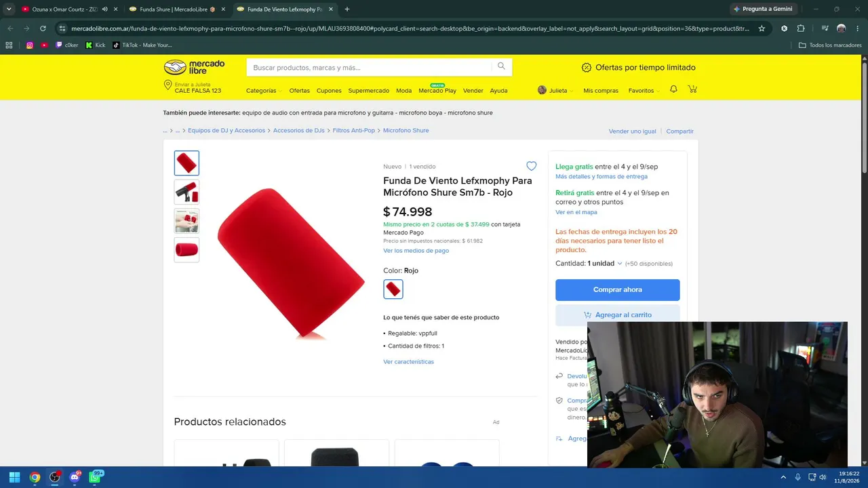Viewport: 868px width, 488px height.
Task: Open Mis compras
Action: coord(601,91)
